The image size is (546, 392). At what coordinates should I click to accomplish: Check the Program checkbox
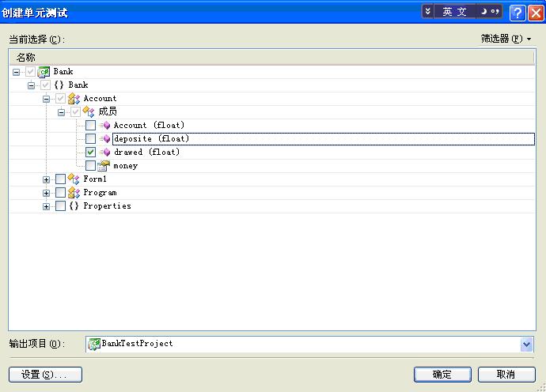point(60,193)
